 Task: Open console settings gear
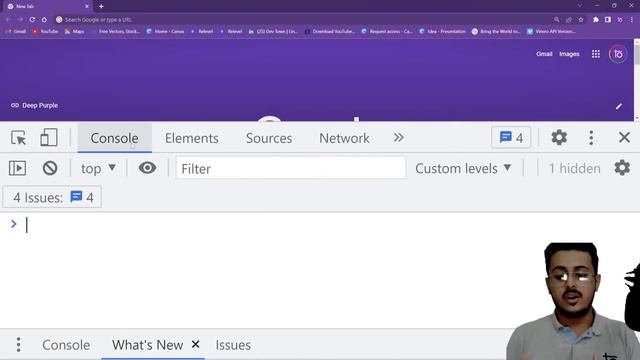(622, 168)
